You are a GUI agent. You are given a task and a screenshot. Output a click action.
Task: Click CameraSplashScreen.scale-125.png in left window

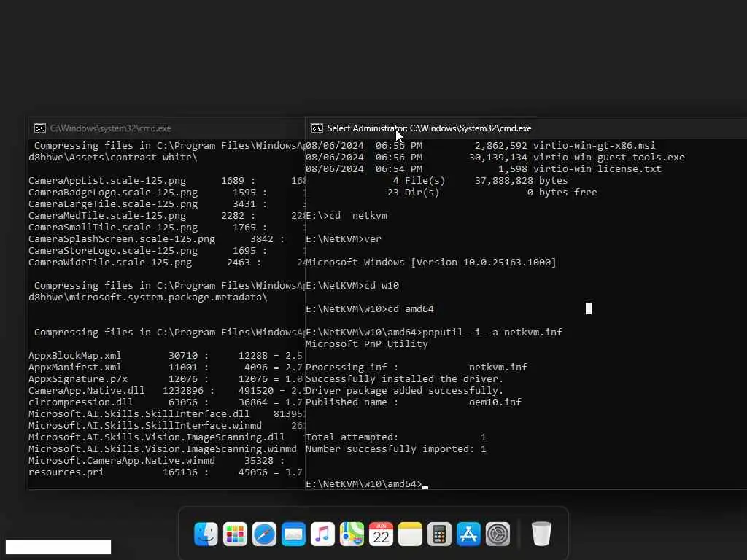pos(122,239)
